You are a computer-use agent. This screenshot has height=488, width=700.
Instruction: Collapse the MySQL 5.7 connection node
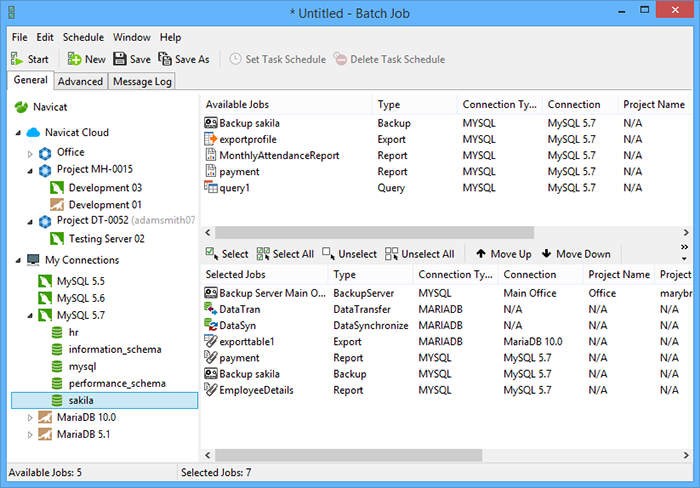click(x=30, y=316)
